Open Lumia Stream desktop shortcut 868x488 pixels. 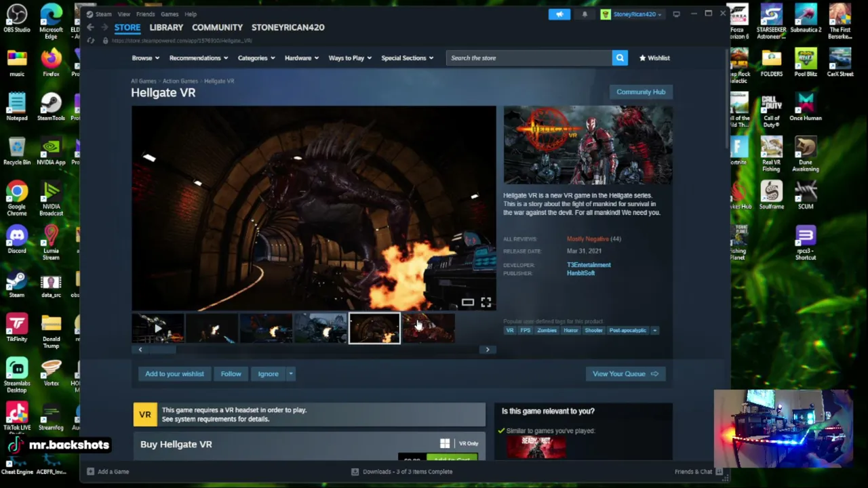click(51, 243)
